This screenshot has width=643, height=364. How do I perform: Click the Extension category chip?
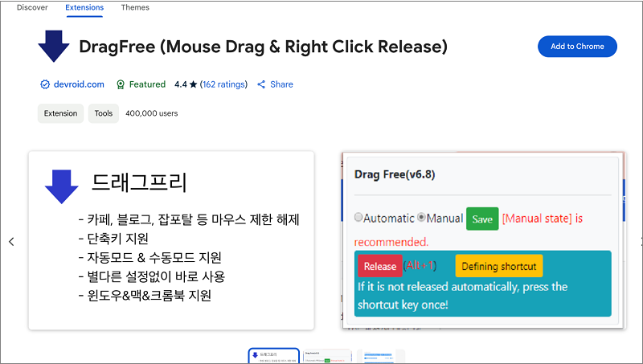pos(60,113)
